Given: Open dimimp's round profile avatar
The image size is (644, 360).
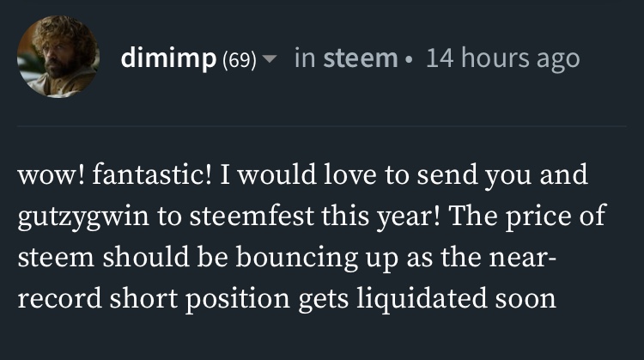Looking at the screenshot, I should click(x=58, y=57).
